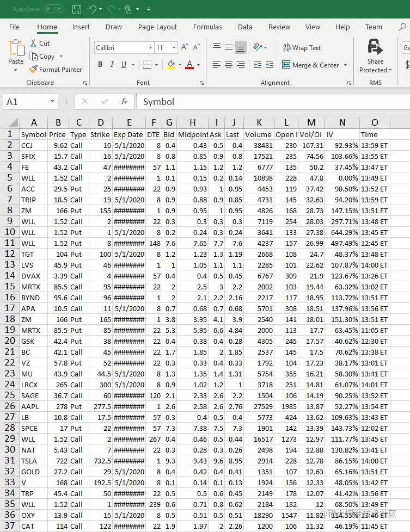Open the Alignment dialog launcher
This screenshot has width=410, height=532.
(349, 83)
